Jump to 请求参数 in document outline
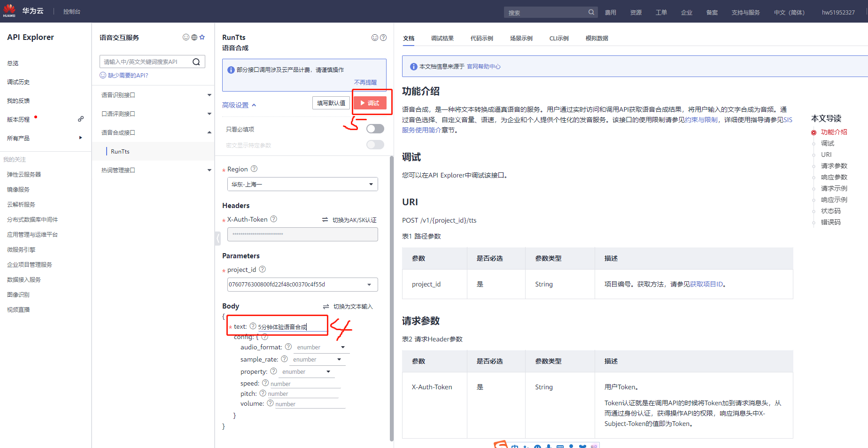The image size is (868, 448). [834, 166]
